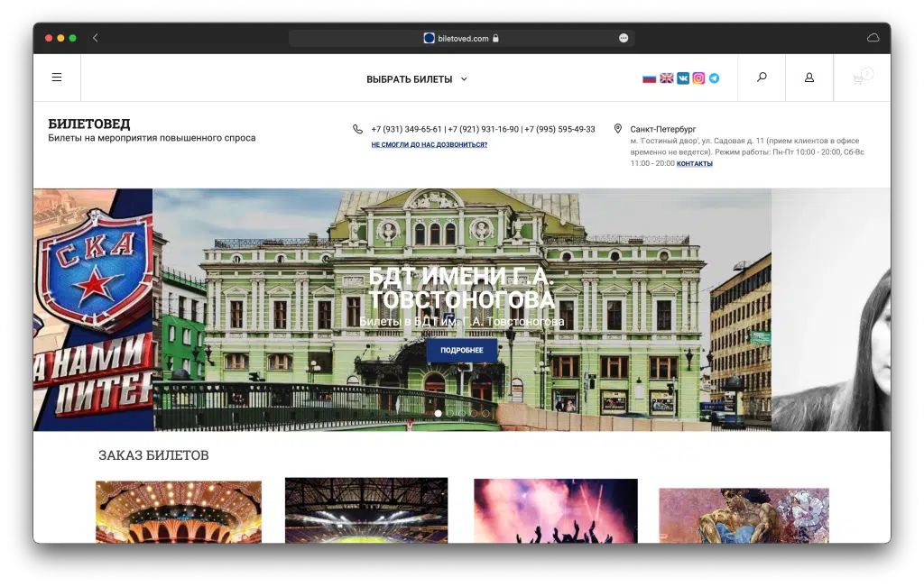The height and width of the screenshot is (587, 924).
Task: Open the Telegram icon link
Action: pyautogui.click(x=714, y=78)
